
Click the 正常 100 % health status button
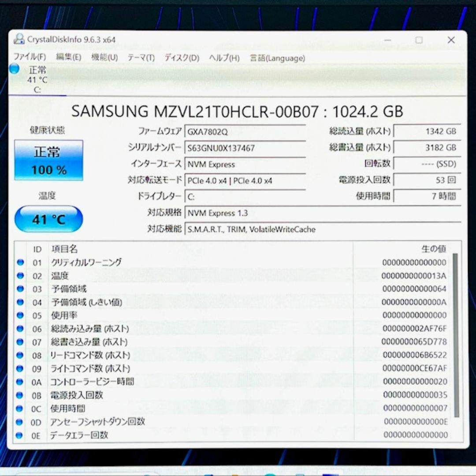click(48, 160)
